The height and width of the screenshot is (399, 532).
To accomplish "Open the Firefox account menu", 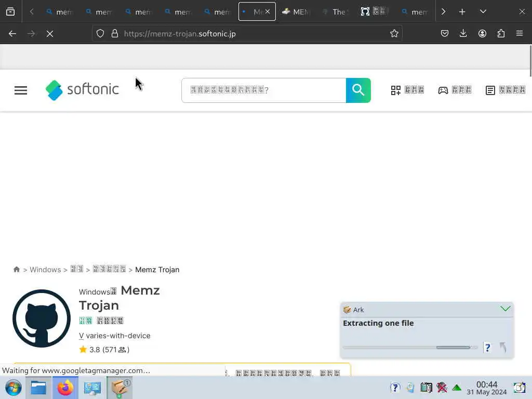I will coord(482,34).
